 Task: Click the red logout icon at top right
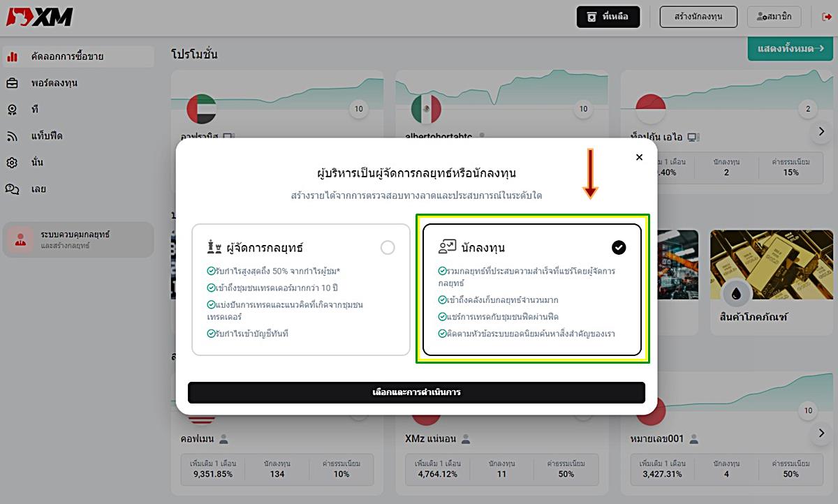pos(828,17)
